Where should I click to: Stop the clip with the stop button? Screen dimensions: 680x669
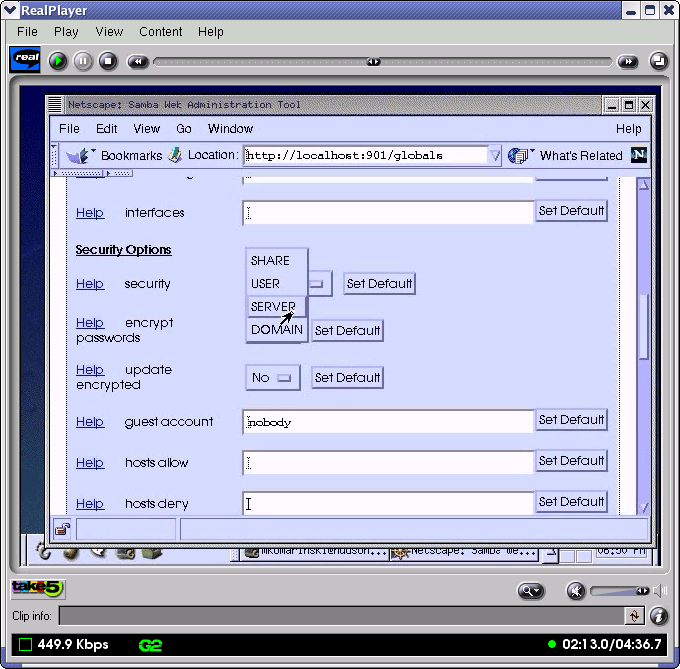(x=108, y=61)
